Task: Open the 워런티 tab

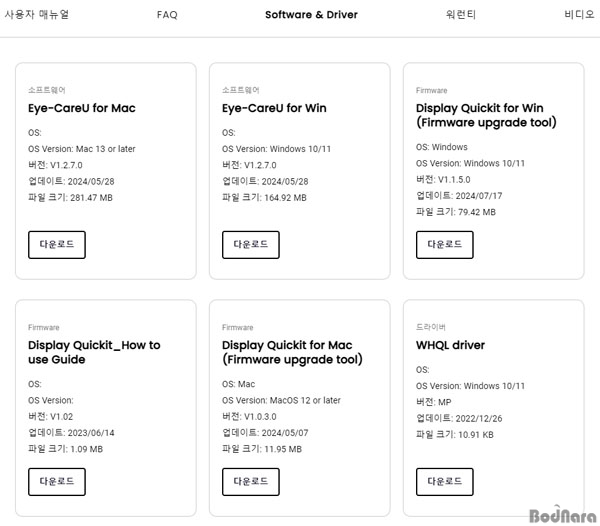Action: click(x=461, y=15)
